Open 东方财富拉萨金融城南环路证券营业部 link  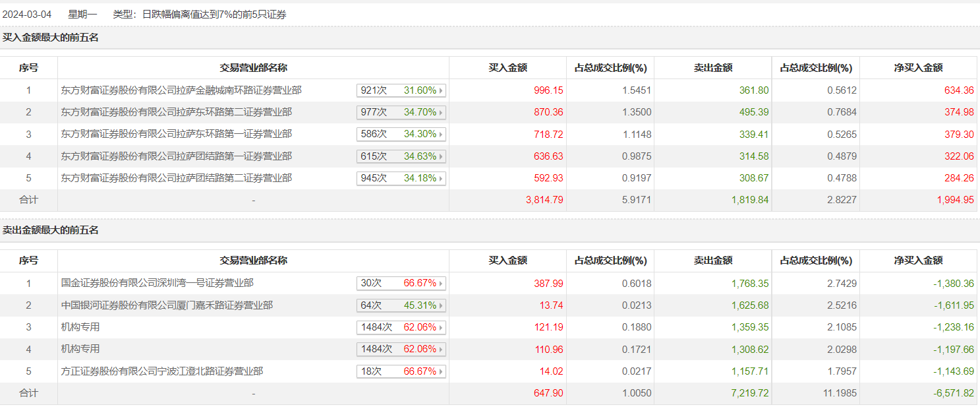click(x=181, y=90)
